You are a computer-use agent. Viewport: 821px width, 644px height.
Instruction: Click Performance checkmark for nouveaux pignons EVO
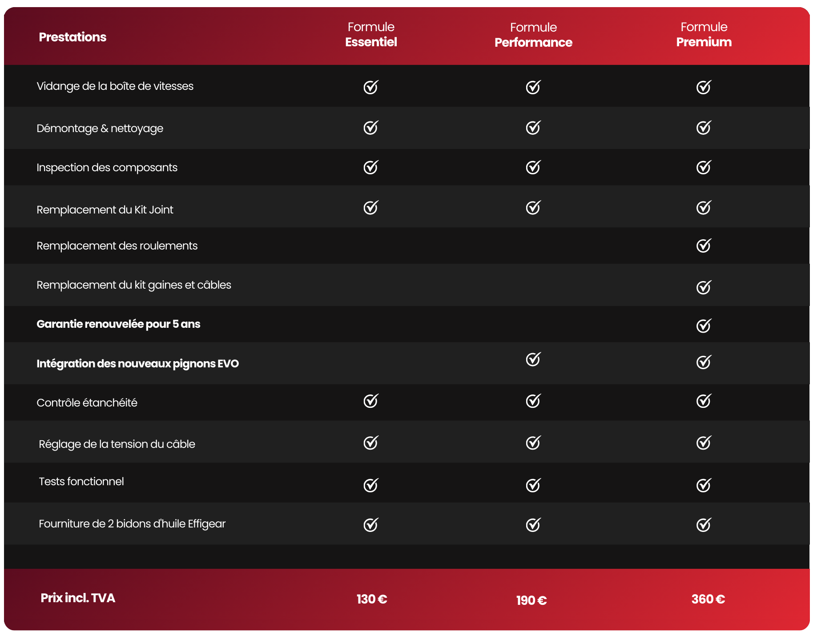coord(533,359)
